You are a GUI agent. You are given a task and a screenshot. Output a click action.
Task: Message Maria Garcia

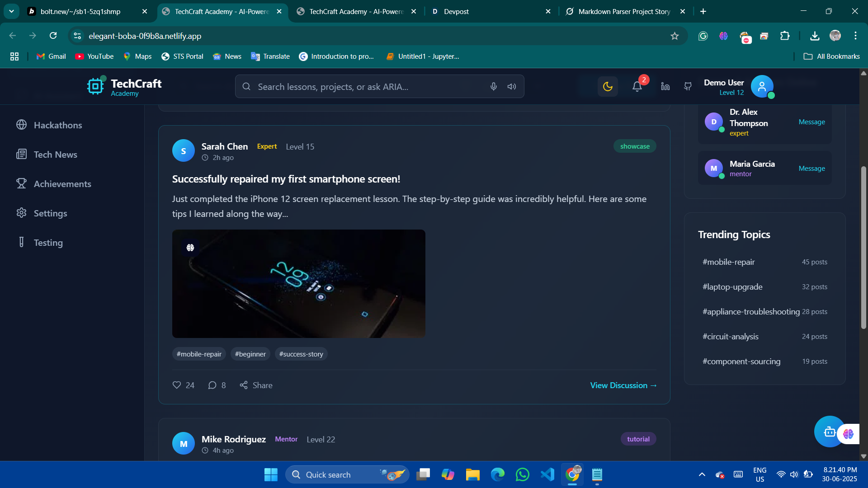811,169
